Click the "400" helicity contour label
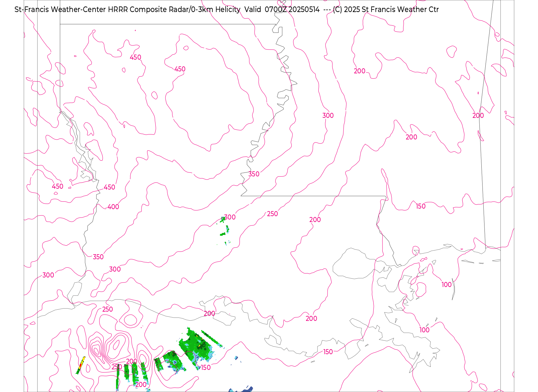 point(113,207)
